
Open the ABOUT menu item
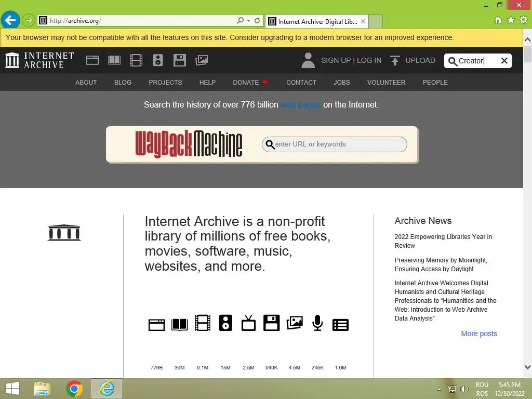click(x=86, y=83)
